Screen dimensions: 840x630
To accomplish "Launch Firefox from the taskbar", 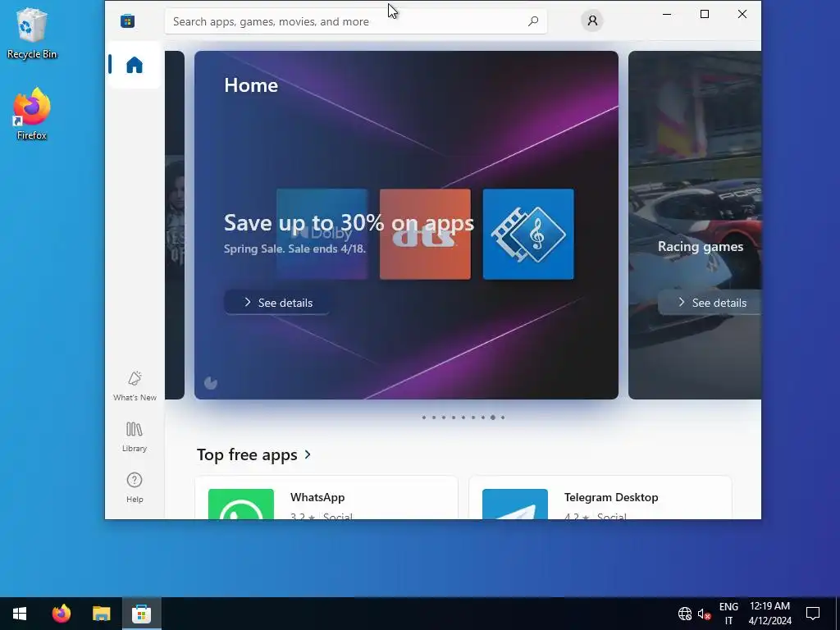I will point(61,614).
